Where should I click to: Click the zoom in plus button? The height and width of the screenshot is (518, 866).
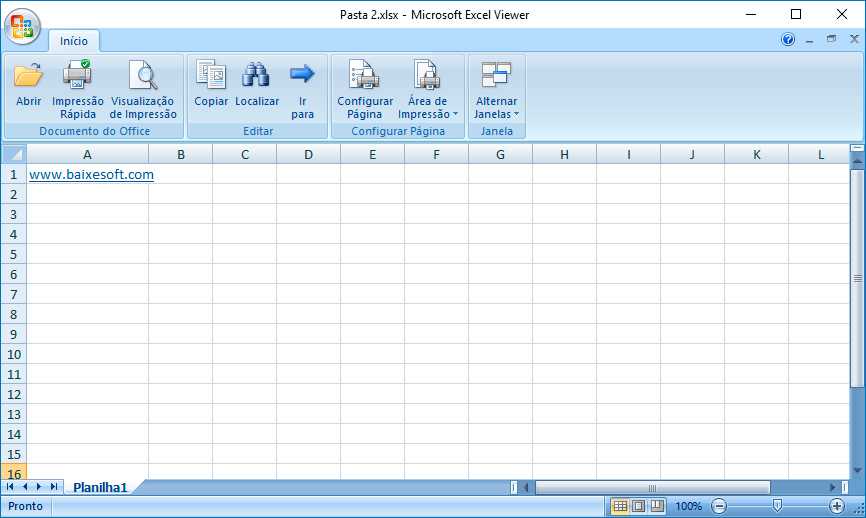coord(837,506)
